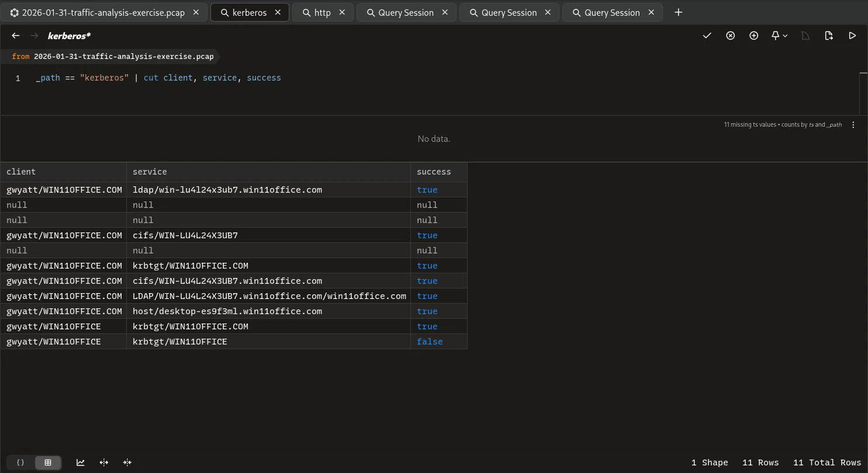Cancel the query using the circled X icon
This screenshot has height=473, width=868.
tap(730, 36)
